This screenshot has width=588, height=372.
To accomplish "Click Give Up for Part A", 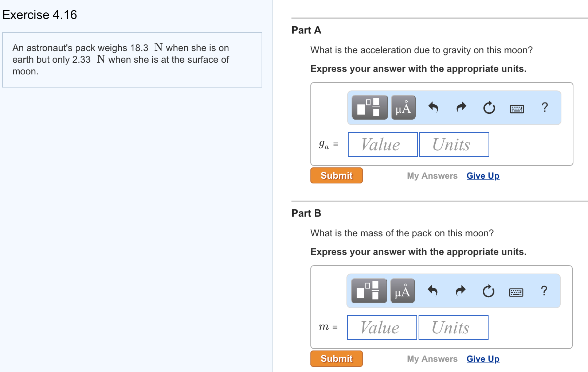I will click(x=483, y=176).
